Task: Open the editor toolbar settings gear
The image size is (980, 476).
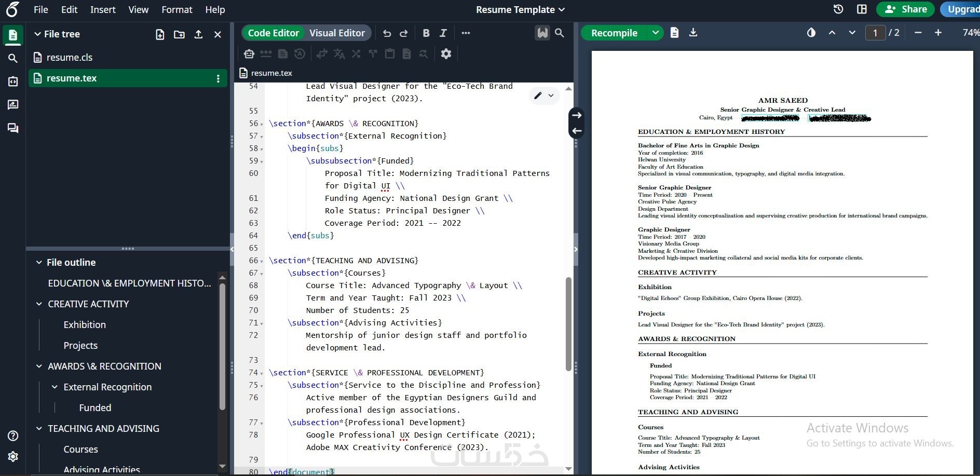Action: pyautogui.click(x=446, y=53)
